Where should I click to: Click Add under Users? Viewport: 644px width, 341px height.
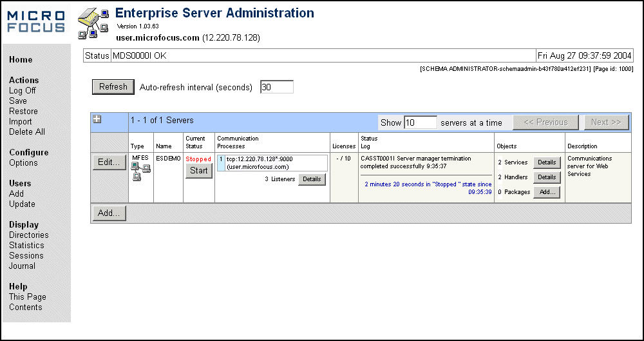tap(17, 194)
